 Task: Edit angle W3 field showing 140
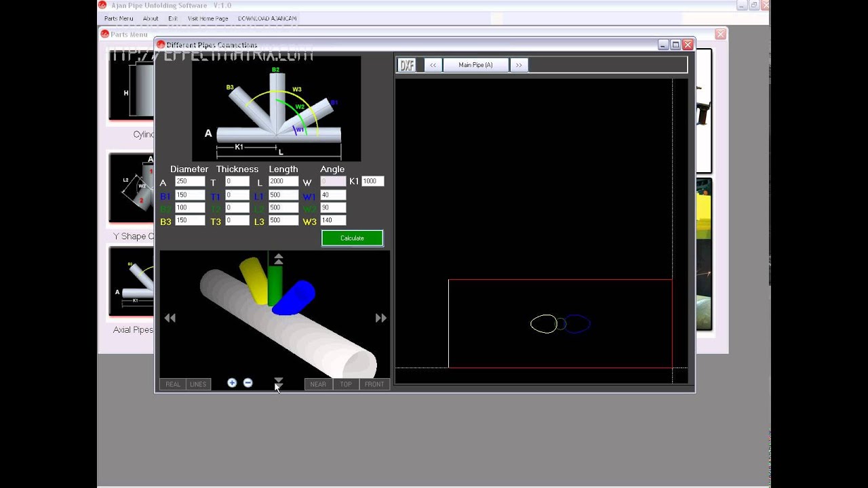point(333,220)
